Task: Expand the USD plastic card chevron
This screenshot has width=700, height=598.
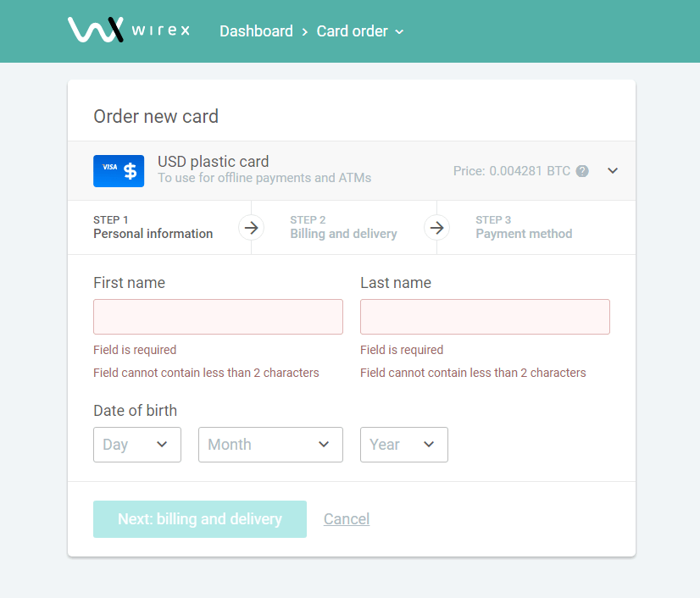Action: (x=613, y=170)
